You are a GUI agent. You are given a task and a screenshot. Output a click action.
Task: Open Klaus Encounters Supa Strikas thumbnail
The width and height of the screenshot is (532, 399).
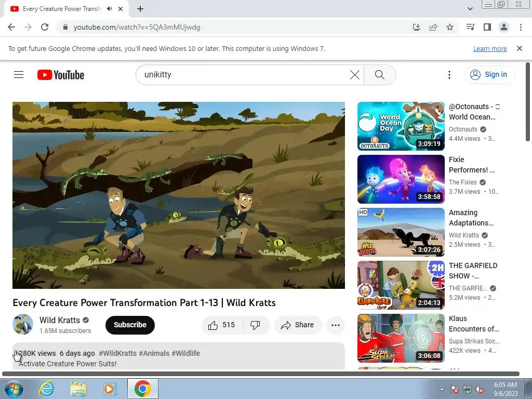(x=401, y=338)
